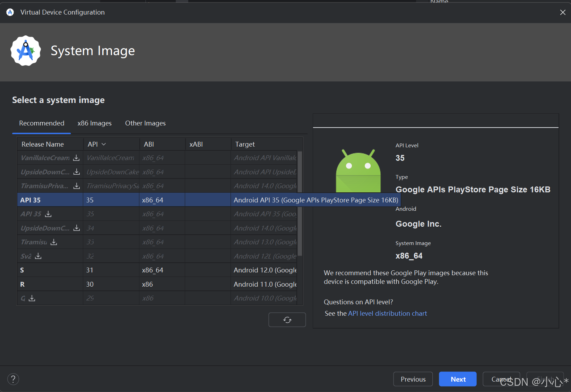Download the TiramisuPrivacySandbox system image

[77, 186]
